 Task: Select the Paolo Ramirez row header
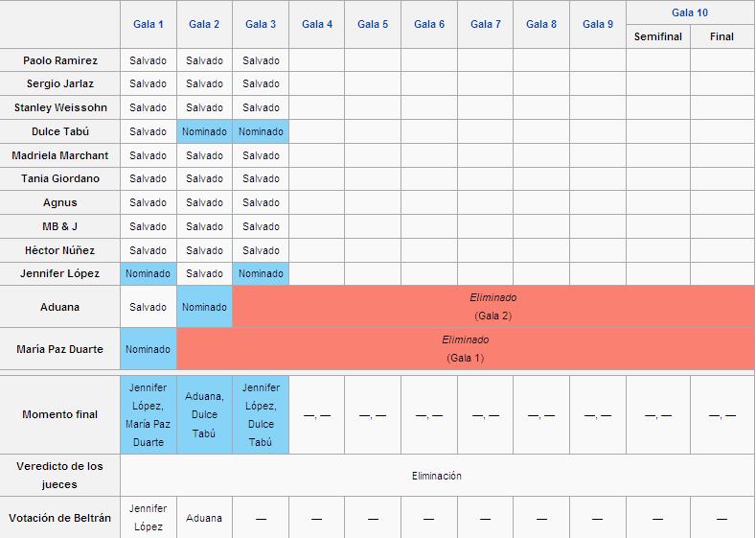tap(59, 60)
